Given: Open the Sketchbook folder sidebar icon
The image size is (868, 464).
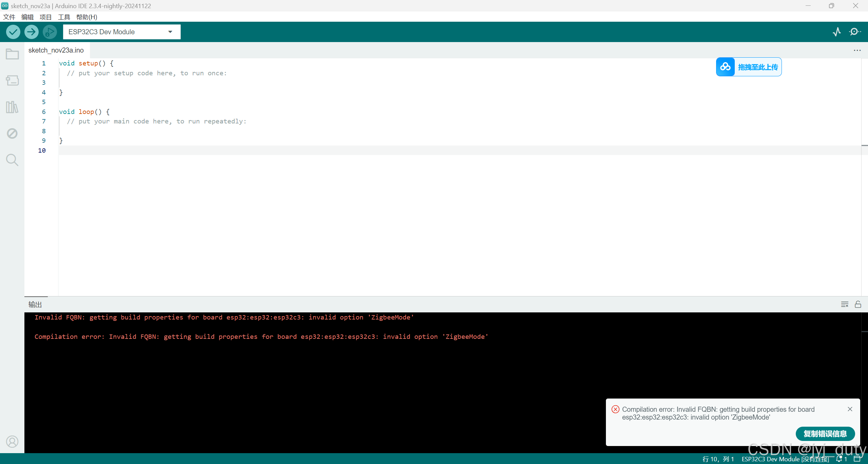Looking at the screenshot, I should (x=12, y=54).
